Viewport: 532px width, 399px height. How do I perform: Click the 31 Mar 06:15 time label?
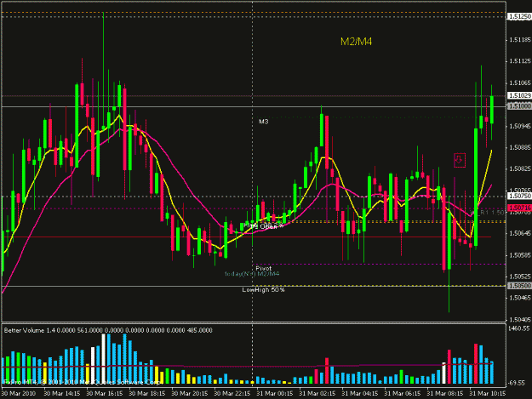(x=403, y=394)
